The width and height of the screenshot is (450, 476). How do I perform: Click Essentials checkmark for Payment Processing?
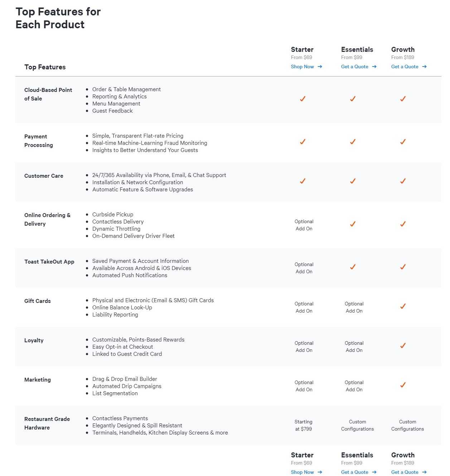[x=353, y=142]
